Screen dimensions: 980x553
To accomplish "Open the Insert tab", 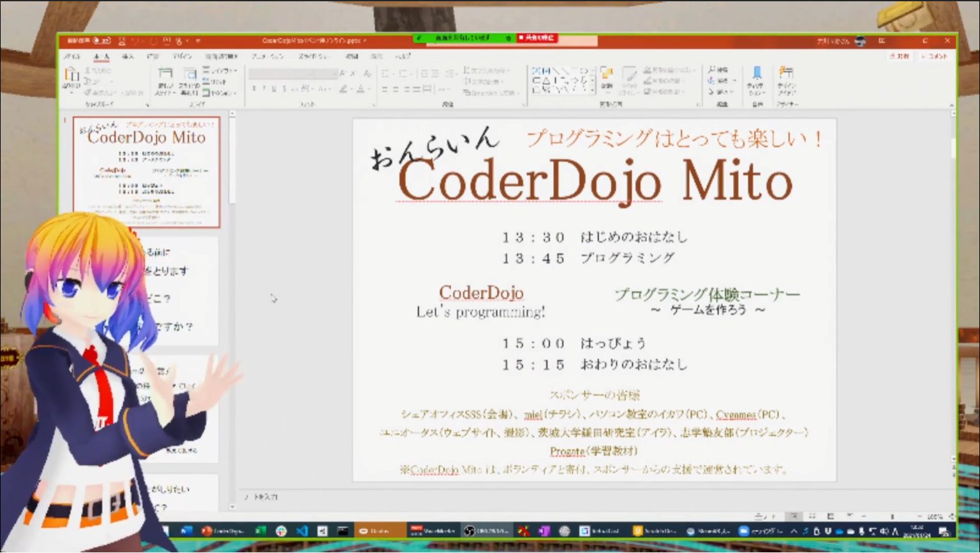I will pos(128,57).
